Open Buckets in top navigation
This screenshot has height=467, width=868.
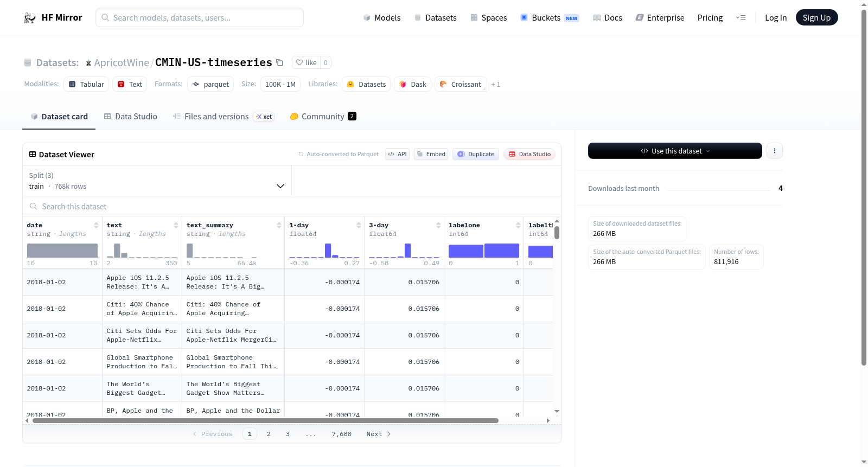pos(550,17)
